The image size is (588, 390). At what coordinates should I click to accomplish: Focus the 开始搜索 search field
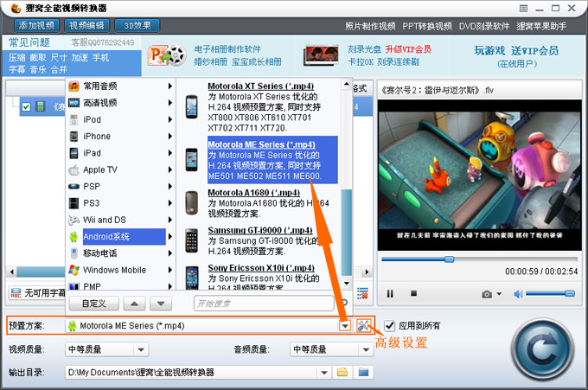point(264,304)
